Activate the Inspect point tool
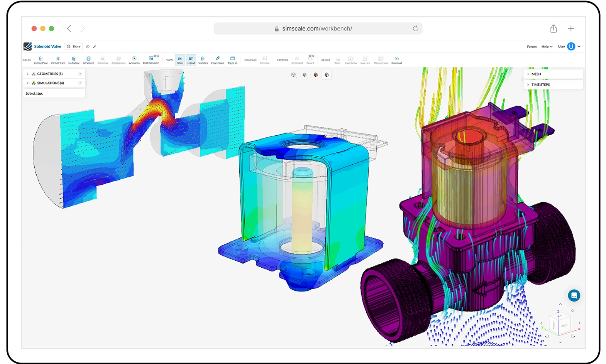The width and height of the screenshot is (606, 364). pos(218,60)
